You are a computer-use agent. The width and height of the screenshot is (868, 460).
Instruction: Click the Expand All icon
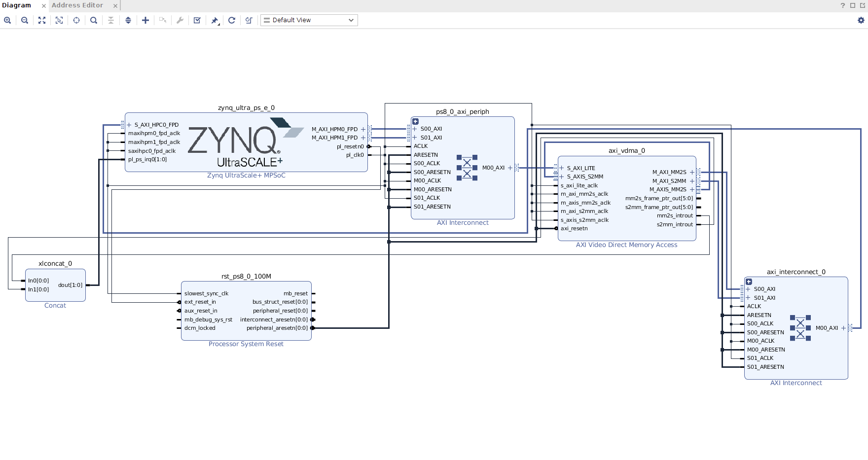point(128,20)
